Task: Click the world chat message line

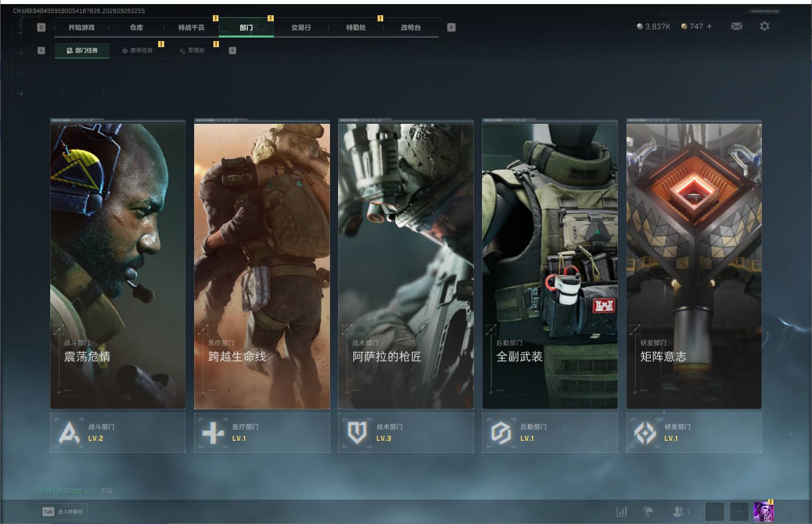Action: pyautogui.click(x=76, y=491)
